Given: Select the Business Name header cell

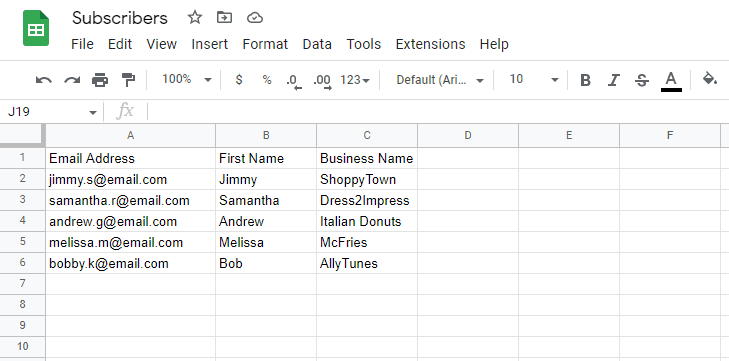Looking at the screenshot, I should [367, 158].
